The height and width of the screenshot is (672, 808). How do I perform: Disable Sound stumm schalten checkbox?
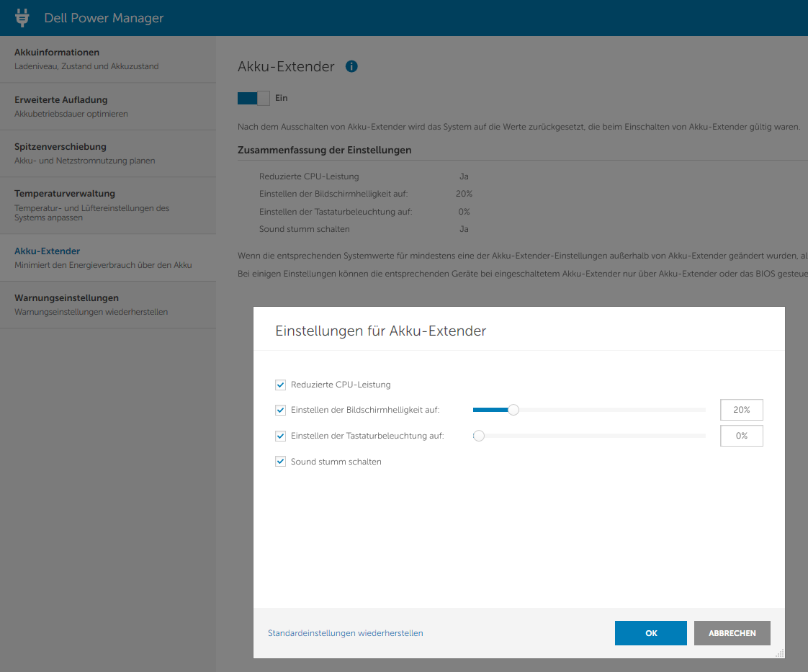coord(281,462)
